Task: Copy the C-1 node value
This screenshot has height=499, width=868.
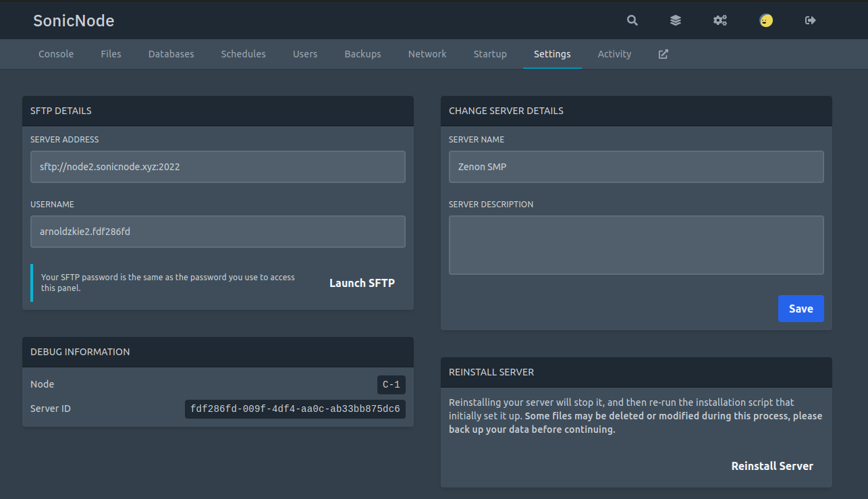Action: [x=391, y=385]
